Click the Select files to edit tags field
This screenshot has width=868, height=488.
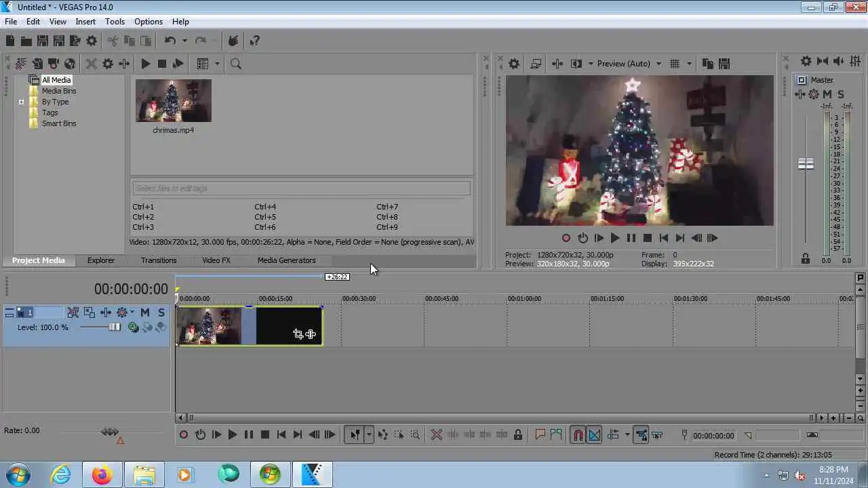301,188
